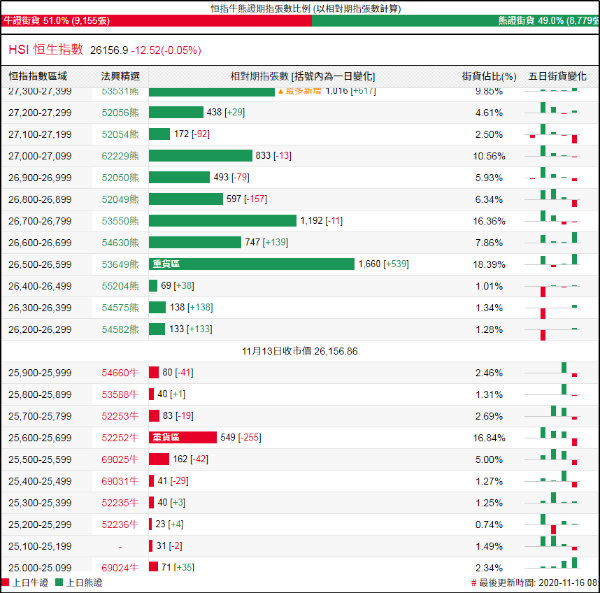Viewport: 600px width, 593px height.
Task: Open bear certificate link 52054熊
Action: [x=120, y=134]
